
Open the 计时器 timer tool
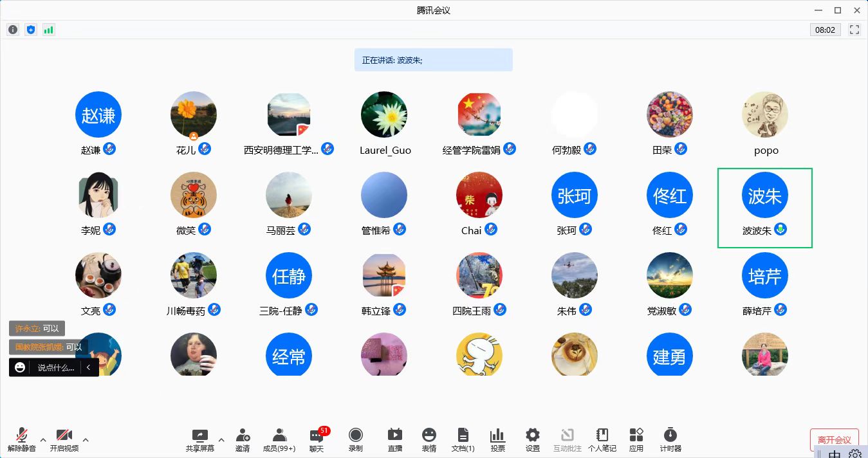point(670,440)
